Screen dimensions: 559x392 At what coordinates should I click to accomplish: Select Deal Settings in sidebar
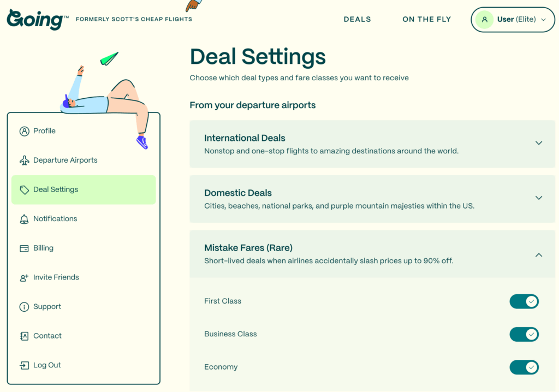[x=84, y=190]
